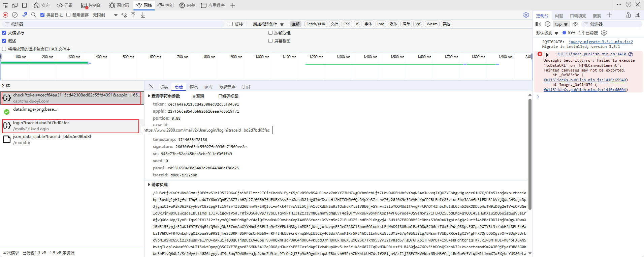The width and height of the screenshot is (644, 257).
Task: Filter requests by Fetch/XHR
Action: point(316,24)
